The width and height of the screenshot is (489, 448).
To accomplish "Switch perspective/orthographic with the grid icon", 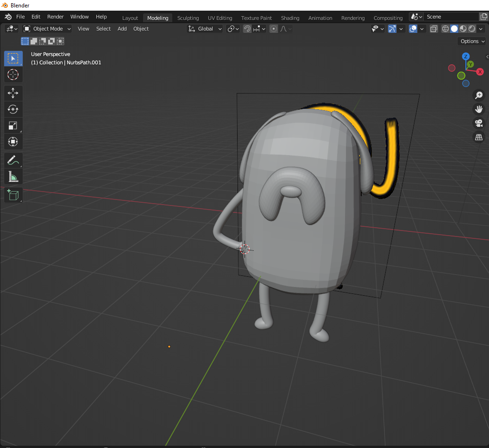I will coord(479,137).
